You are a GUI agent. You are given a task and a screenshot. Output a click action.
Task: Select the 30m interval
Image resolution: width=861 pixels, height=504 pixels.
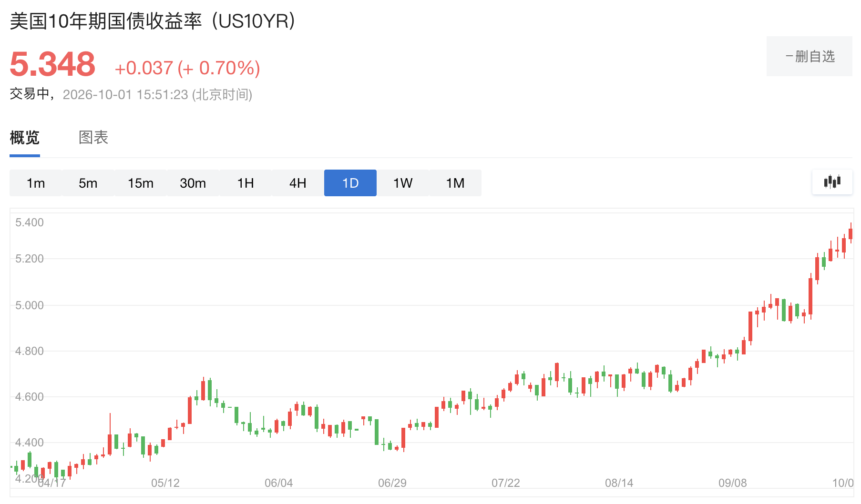[x=193, y=183]
